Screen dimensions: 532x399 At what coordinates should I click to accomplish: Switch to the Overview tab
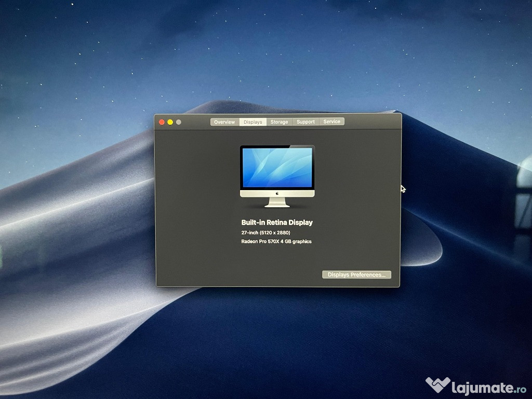[x=224, y=122]
